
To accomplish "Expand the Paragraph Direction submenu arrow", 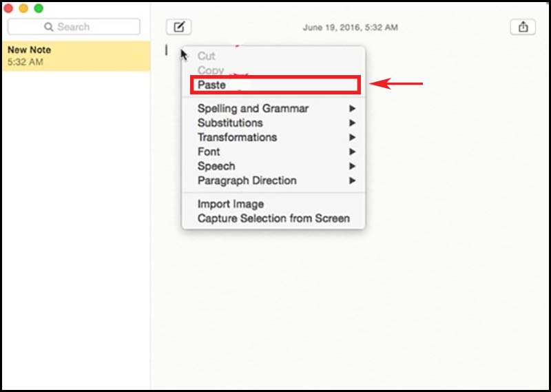I will [x=352, y=180].
